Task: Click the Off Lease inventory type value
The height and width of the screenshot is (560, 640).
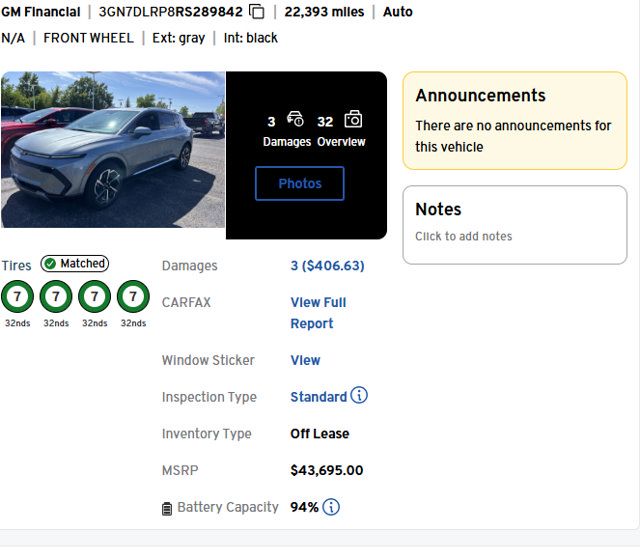Action: 320,433
